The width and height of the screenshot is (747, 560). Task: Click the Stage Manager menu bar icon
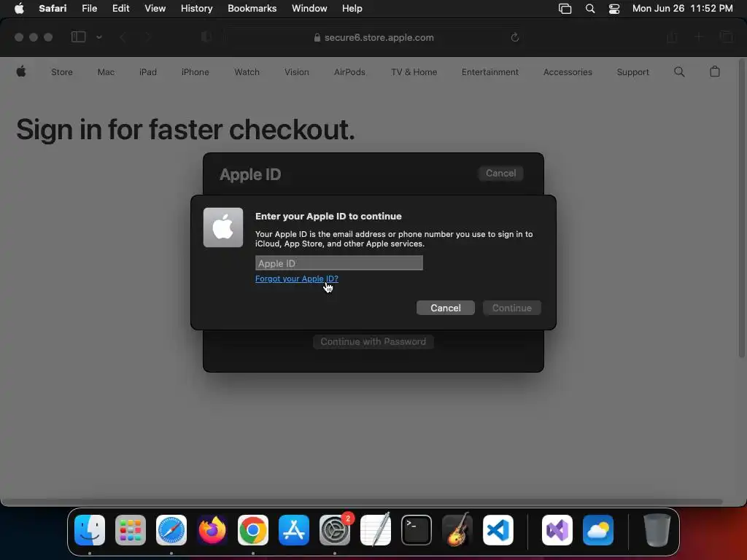pyautogui.click(x=565, y=9)
